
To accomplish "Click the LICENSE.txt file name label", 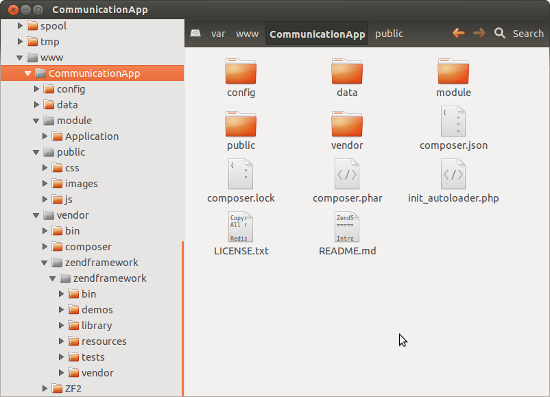I will coord(241,251).
